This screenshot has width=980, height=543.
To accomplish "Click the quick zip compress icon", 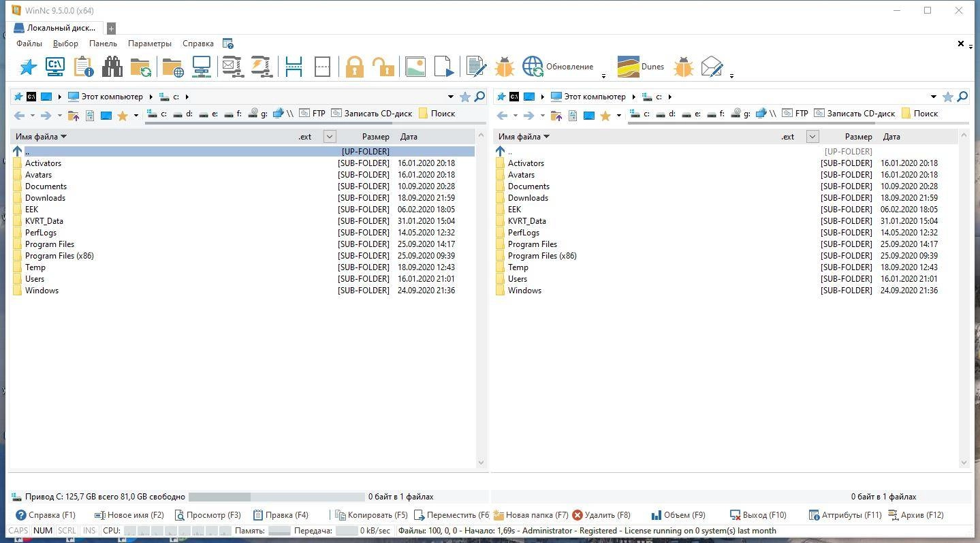I will coord(262,67).
